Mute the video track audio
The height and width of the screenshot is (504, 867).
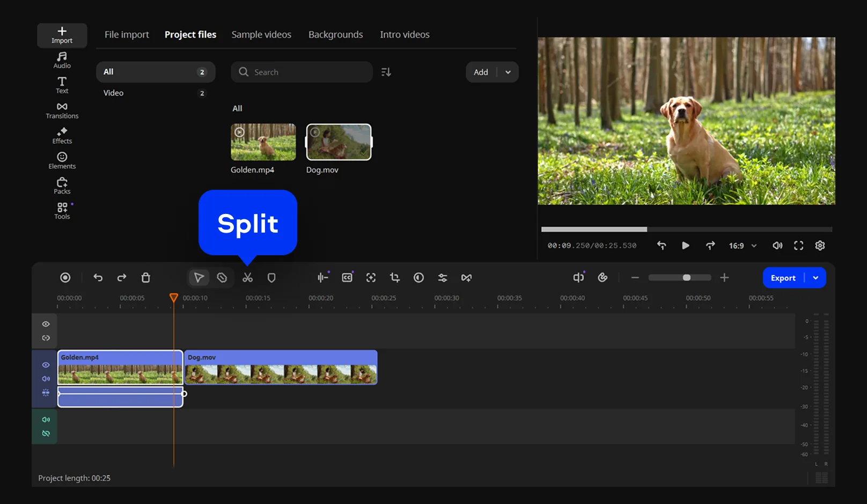(46, 379)
